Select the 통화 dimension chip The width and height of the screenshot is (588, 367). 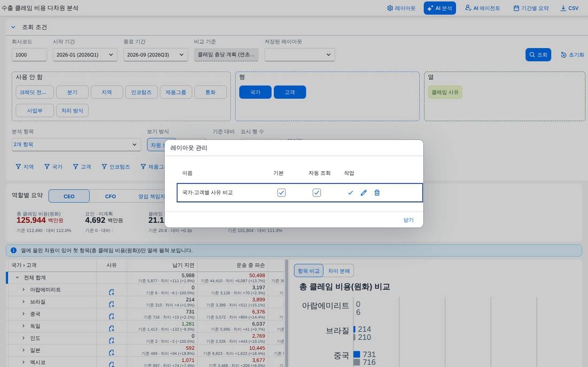211,92
